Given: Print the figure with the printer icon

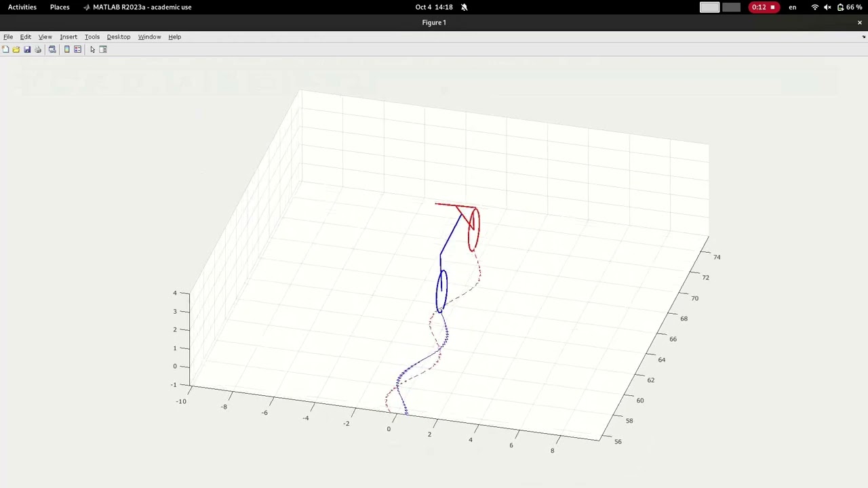Looking at the screenshot, I should (x=38, y=49).
